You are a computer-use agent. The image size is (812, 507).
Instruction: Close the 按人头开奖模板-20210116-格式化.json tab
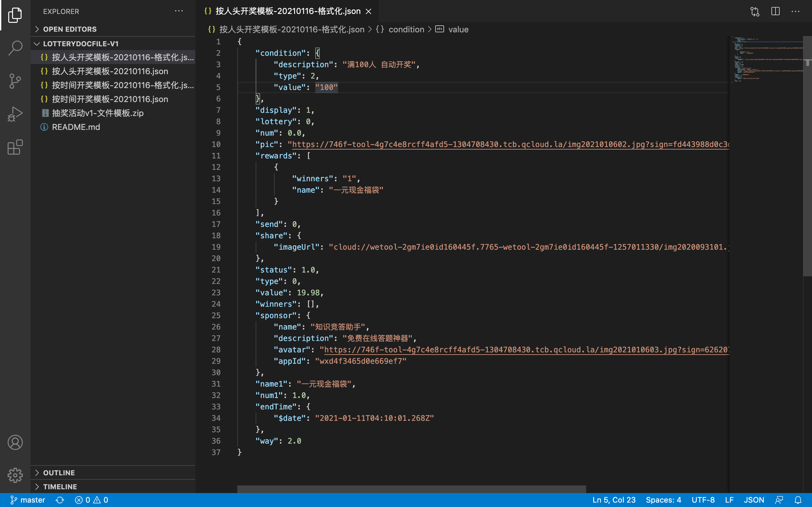369,11
